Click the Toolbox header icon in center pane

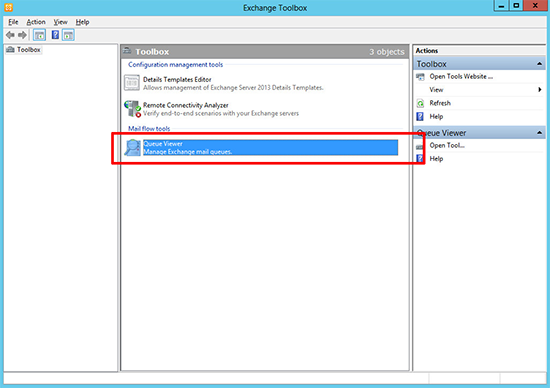[x=127, y=51]
